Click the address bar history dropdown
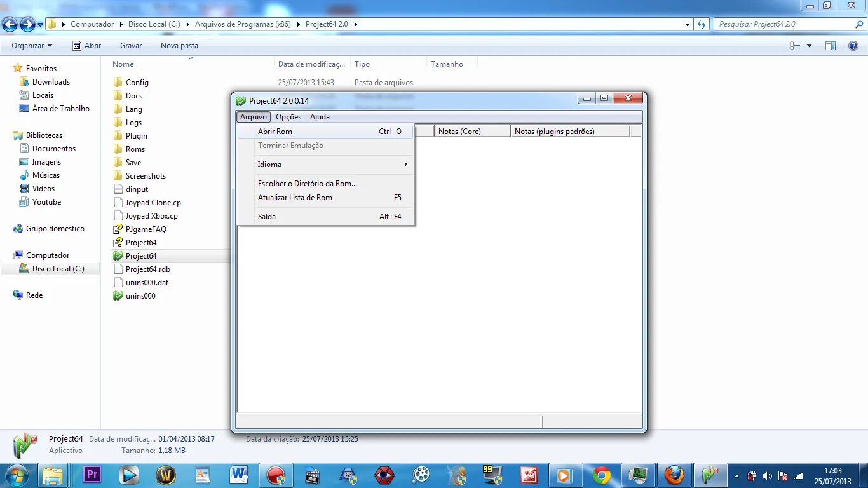Viewport: 868px width, 488px height. [687, 24]
